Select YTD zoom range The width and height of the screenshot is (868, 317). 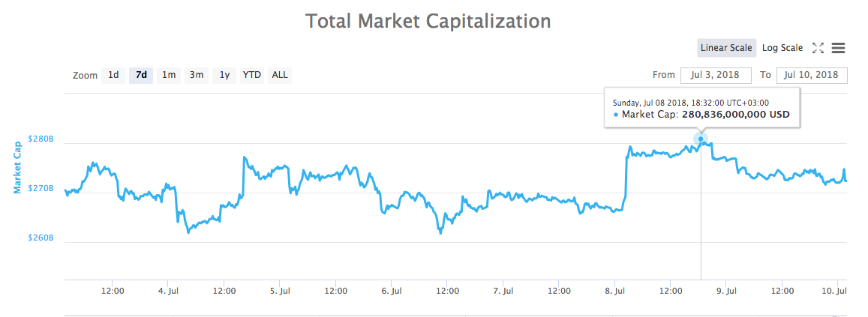point(252,75)
